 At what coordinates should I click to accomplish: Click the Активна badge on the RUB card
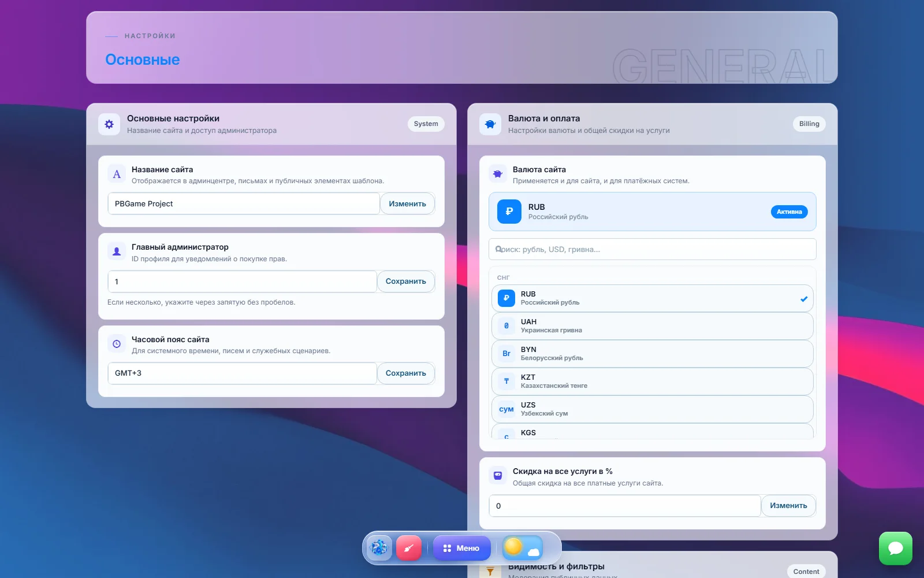pyautogui.click(x=789, y=212)
